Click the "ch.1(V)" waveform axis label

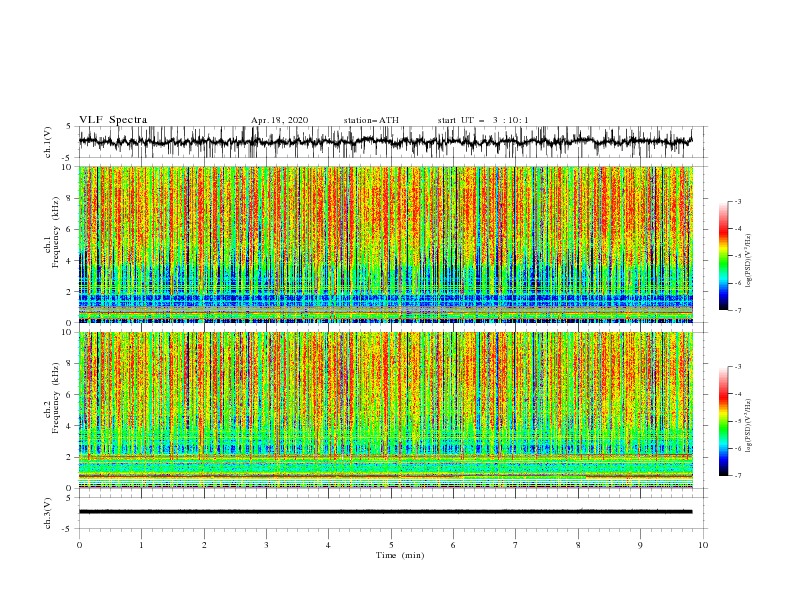48,142
